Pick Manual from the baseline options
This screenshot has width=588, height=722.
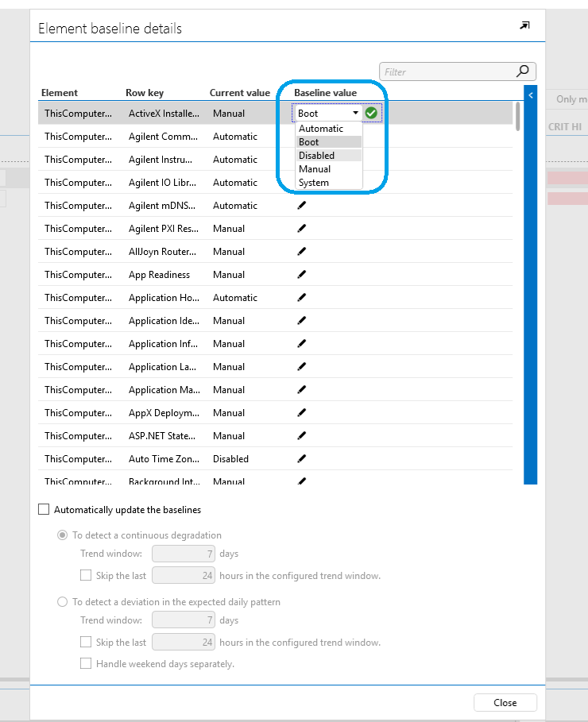(315, 169)
